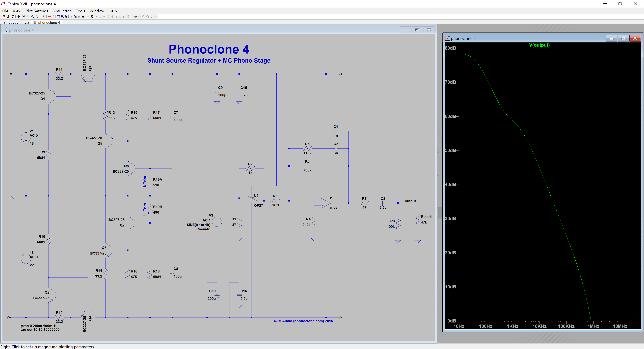Viewport: 644px width, 349px height.
Task: Maximize the schematic sub-window
Action: tap(417, 30)
